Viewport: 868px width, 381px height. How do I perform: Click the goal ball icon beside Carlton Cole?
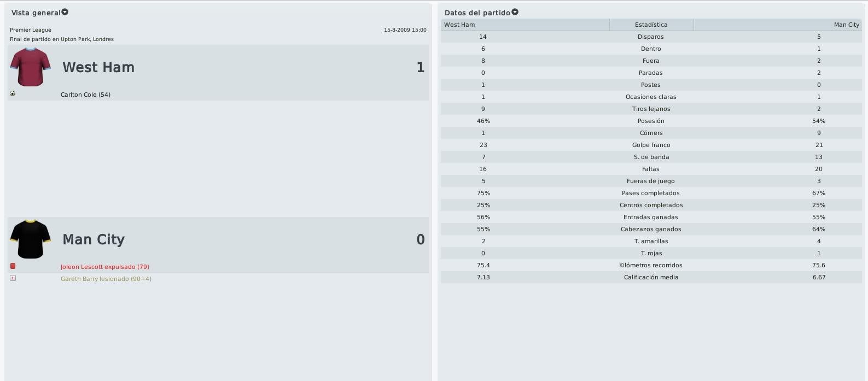[x=13, y=93]
